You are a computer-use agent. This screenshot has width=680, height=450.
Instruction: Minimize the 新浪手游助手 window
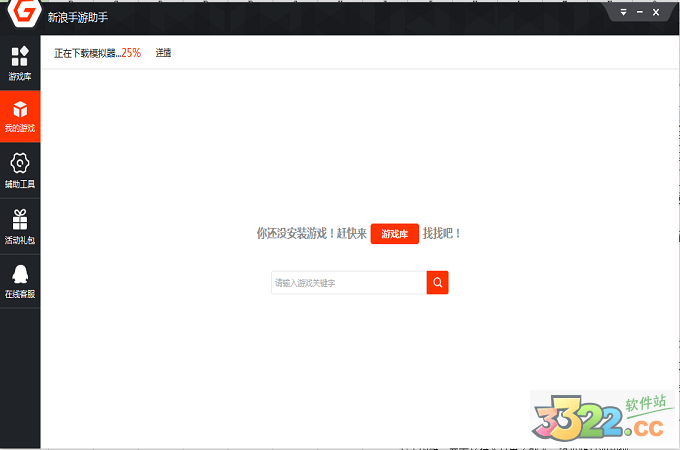click(640, 12)
